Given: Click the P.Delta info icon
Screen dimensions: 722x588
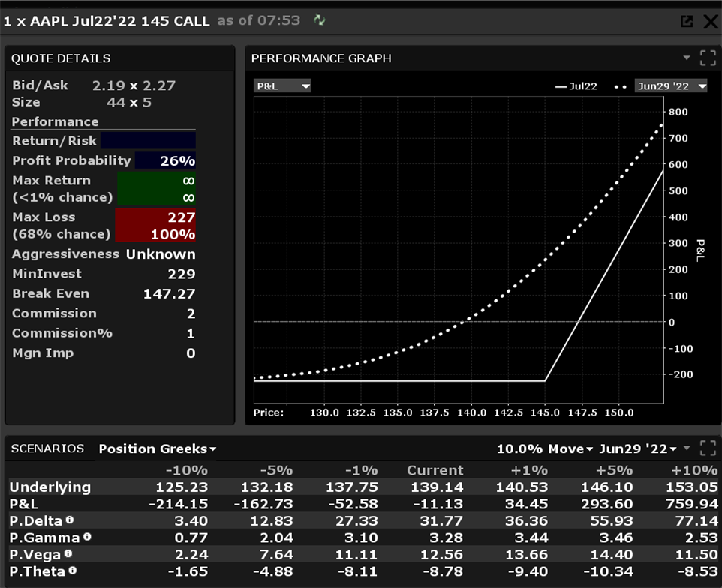Looking at the screenshot, I should [x=70, y=520].
